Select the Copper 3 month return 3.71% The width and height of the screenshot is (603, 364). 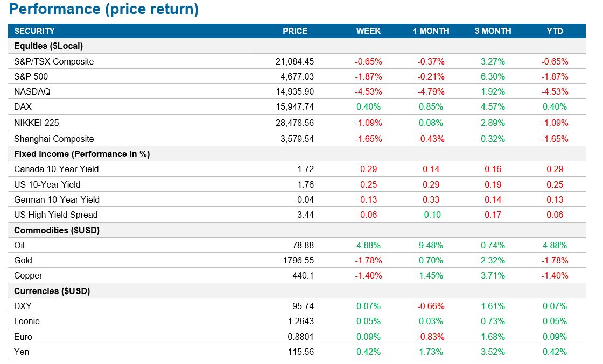click(493, 275)
